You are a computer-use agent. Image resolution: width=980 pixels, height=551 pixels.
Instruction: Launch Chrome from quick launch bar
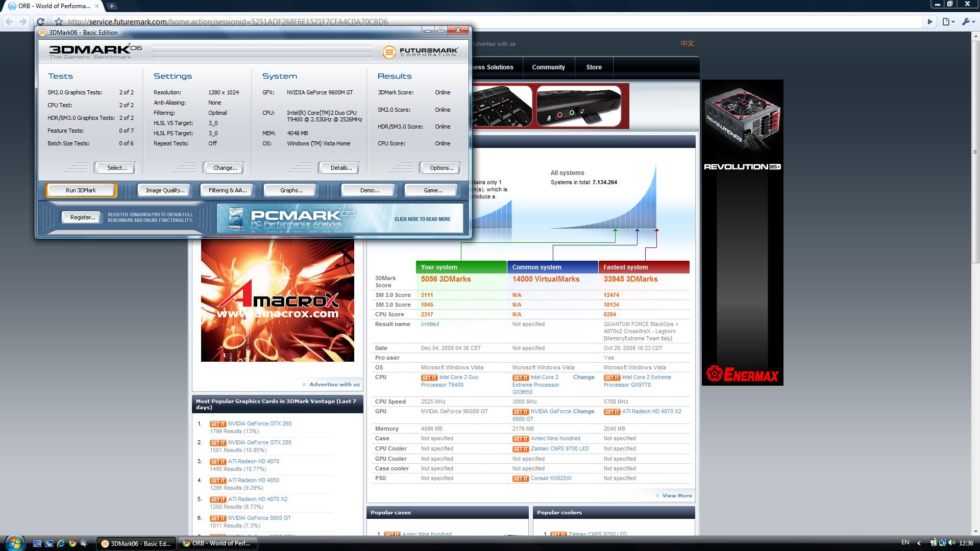coord(72,543)
